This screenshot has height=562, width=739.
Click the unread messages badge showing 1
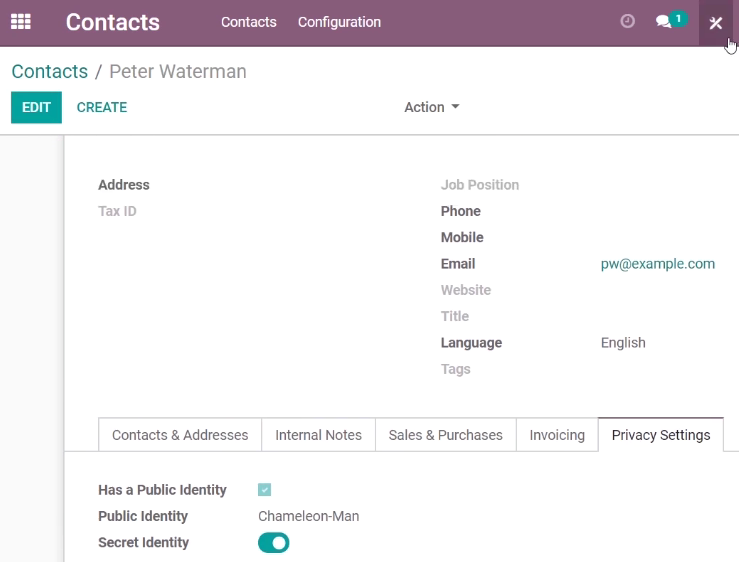679,19
